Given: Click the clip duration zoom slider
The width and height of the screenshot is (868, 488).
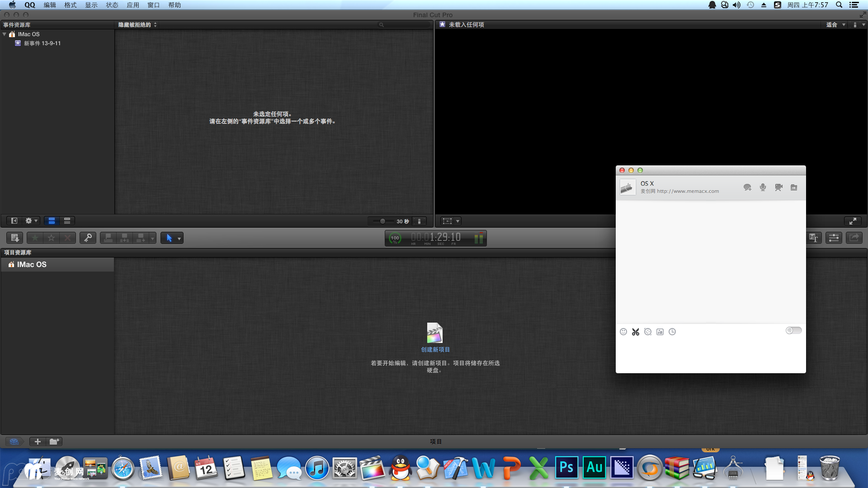Looking at the screenshot, I should pyautogui.click(x=382, y=221).
